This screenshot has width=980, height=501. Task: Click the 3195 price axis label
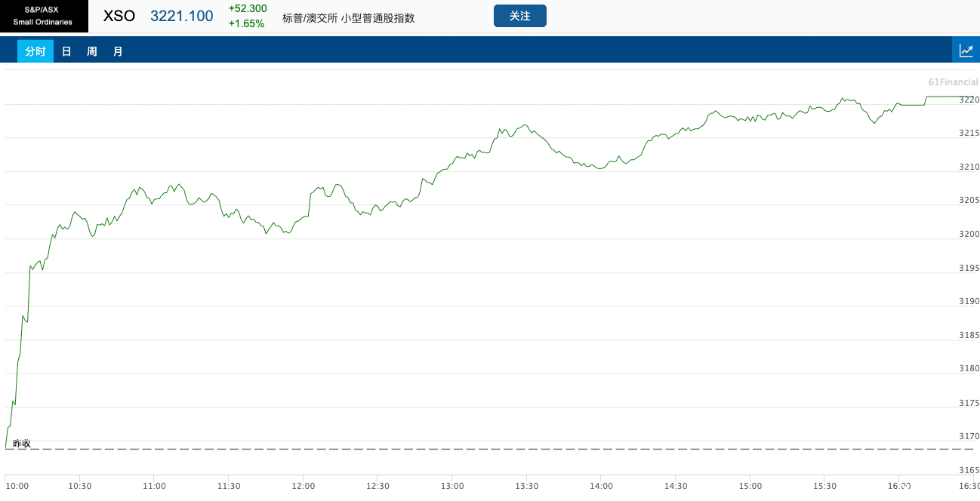pyautogui.click(x=969, y=268)
